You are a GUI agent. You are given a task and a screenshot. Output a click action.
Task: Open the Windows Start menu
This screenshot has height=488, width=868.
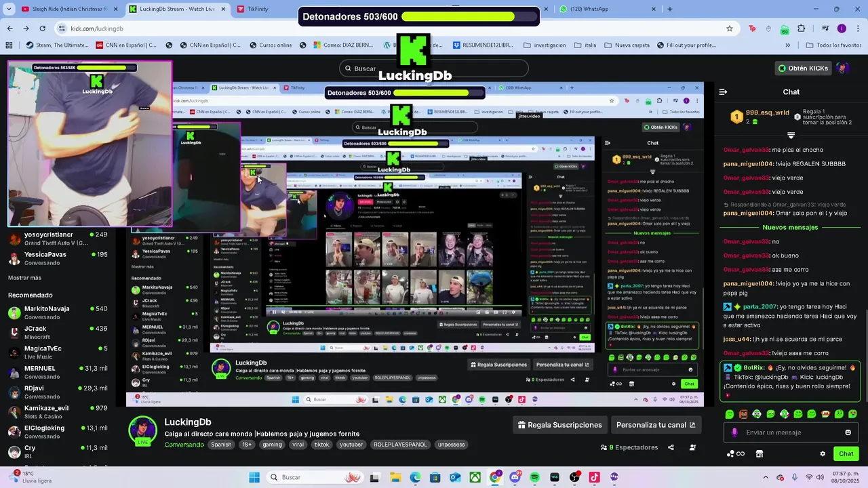coord(254,477)
